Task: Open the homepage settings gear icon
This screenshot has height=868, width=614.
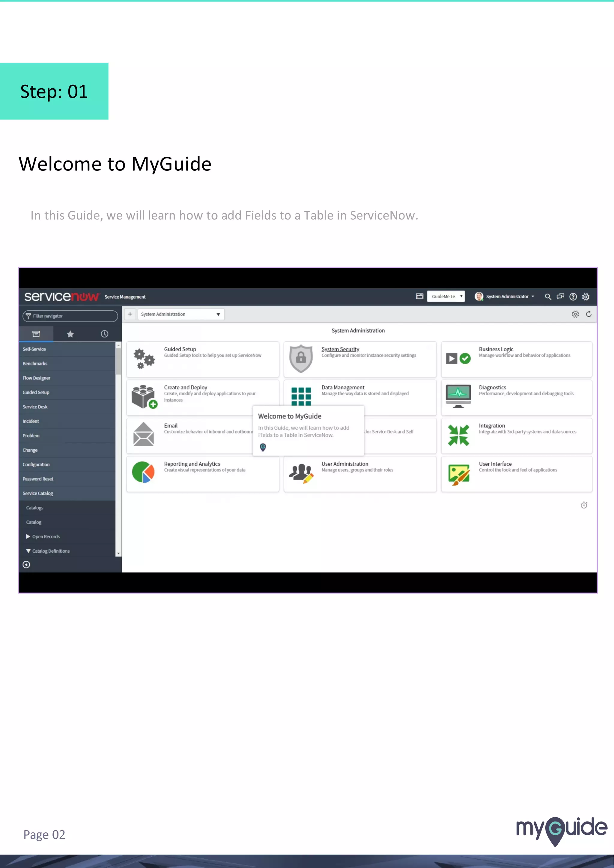Action: (575, 314)
